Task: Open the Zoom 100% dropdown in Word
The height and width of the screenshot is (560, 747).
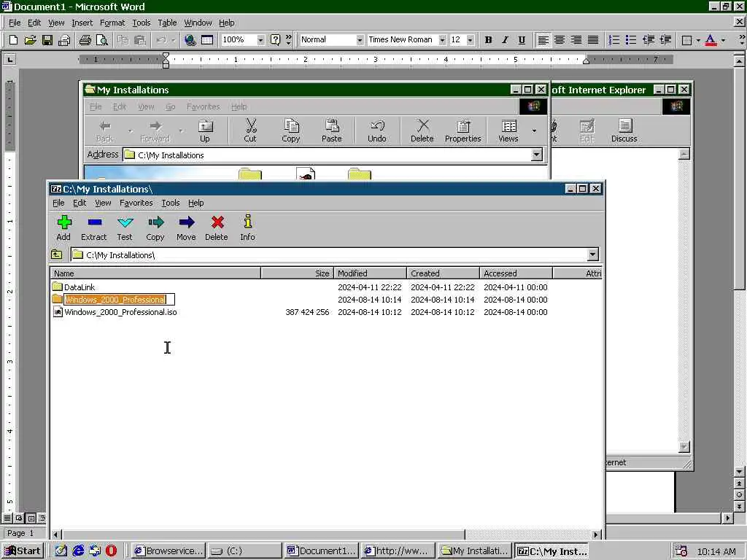Action: click(x=260, y=40)
